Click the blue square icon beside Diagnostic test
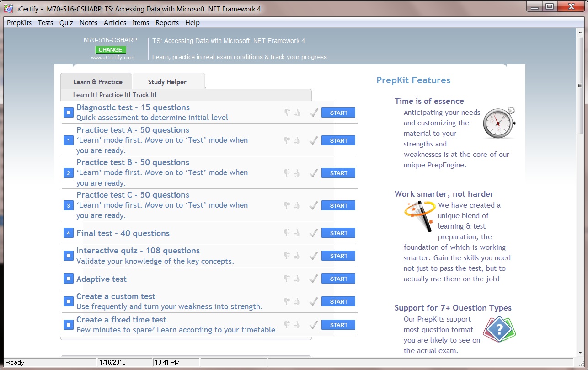Image resolution: width=588 pixels, height=370 pixels. coord(69,113)
